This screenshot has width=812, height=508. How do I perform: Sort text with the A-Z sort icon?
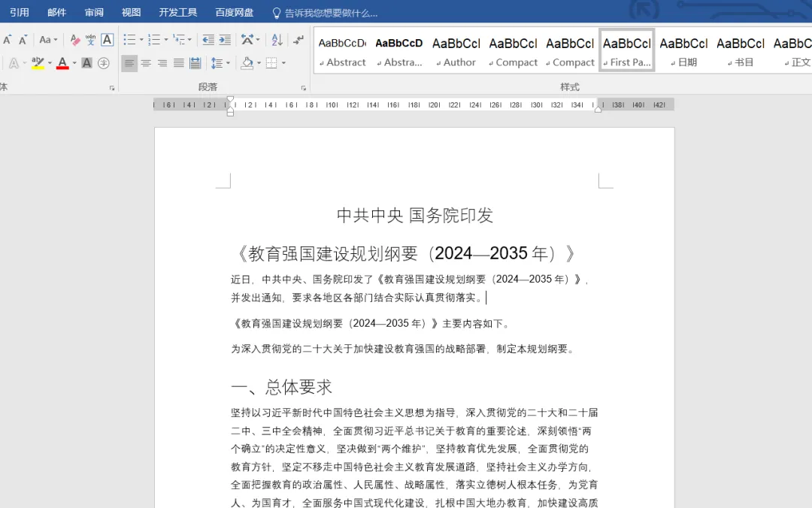[x=277, y=40]
